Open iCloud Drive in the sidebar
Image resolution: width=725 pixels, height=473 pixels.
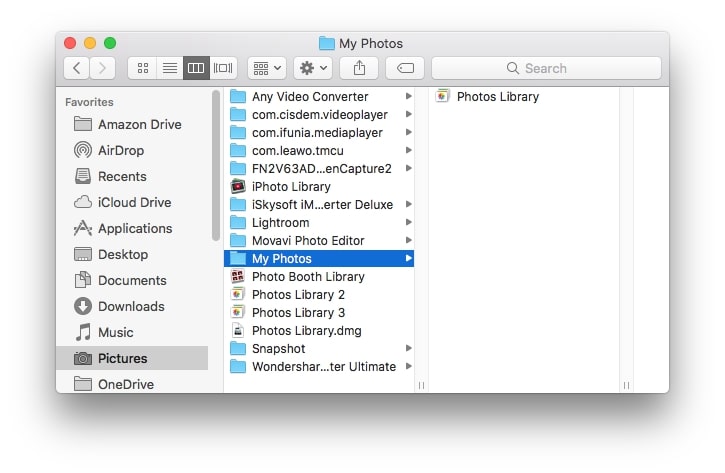tap(133, 202)
